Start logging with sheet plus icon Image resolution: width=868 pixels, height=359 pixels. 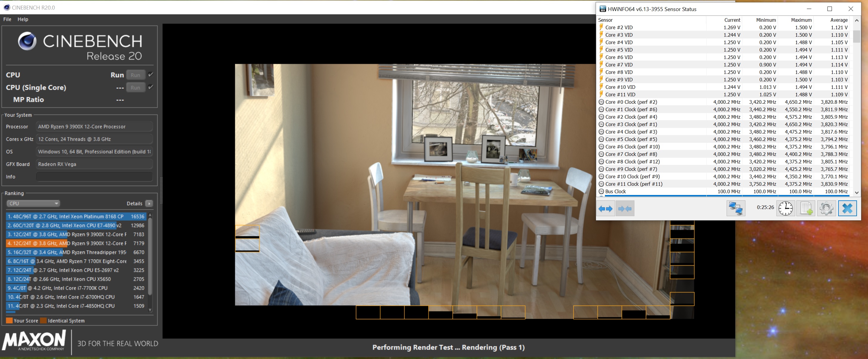pos(806,208)
